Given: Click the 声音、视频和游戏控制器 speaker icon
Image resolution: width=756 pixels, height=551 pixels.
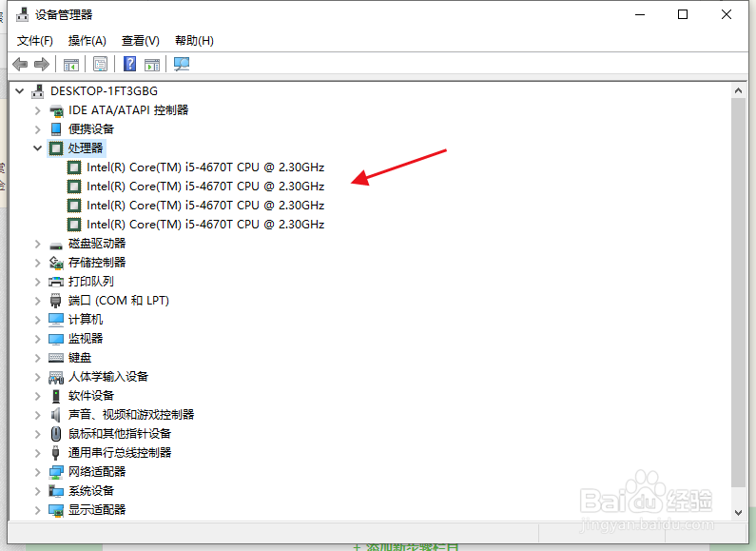Looking at the screenshot, I should [56, 415].
